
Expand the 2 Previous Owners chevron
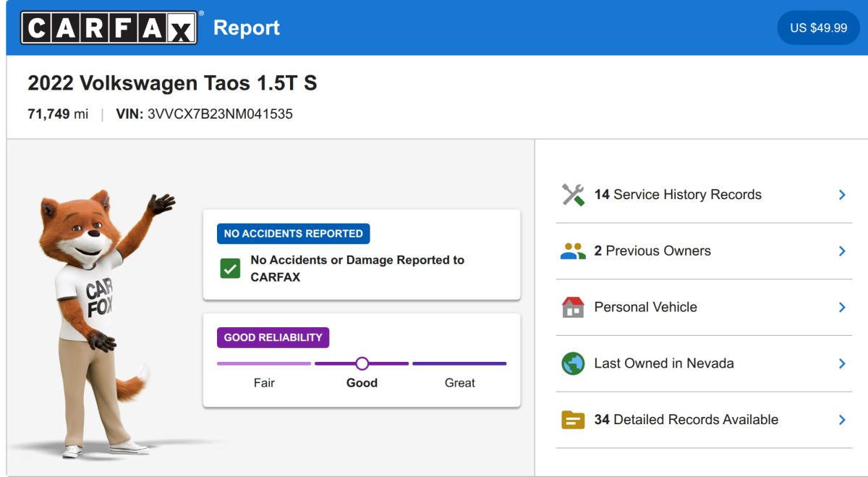tap(842, 251)
